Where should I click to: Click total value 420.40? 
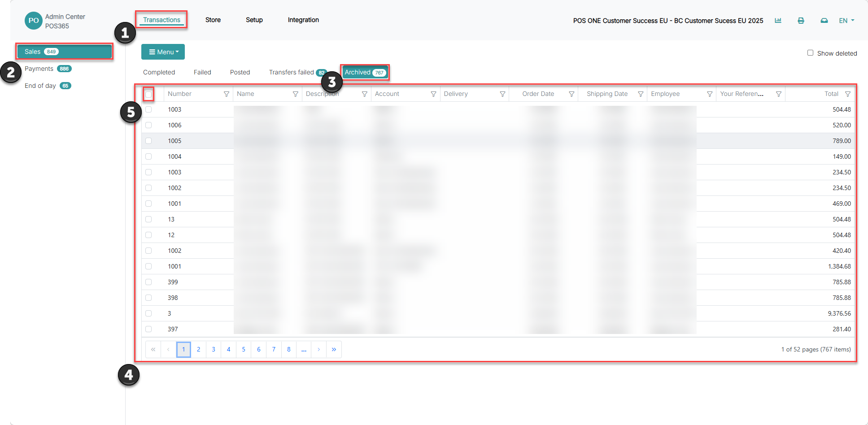tap(842, 251)
